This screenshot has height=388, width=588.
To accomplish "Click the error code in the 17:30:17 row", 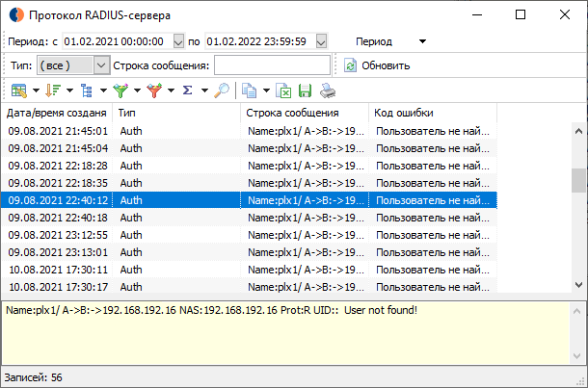I will tap(433, 287).
